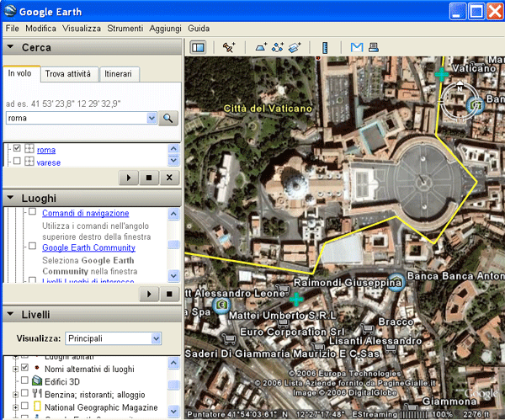Collapse the Cerca panel

pyautogui.click(x=10, y=47)
